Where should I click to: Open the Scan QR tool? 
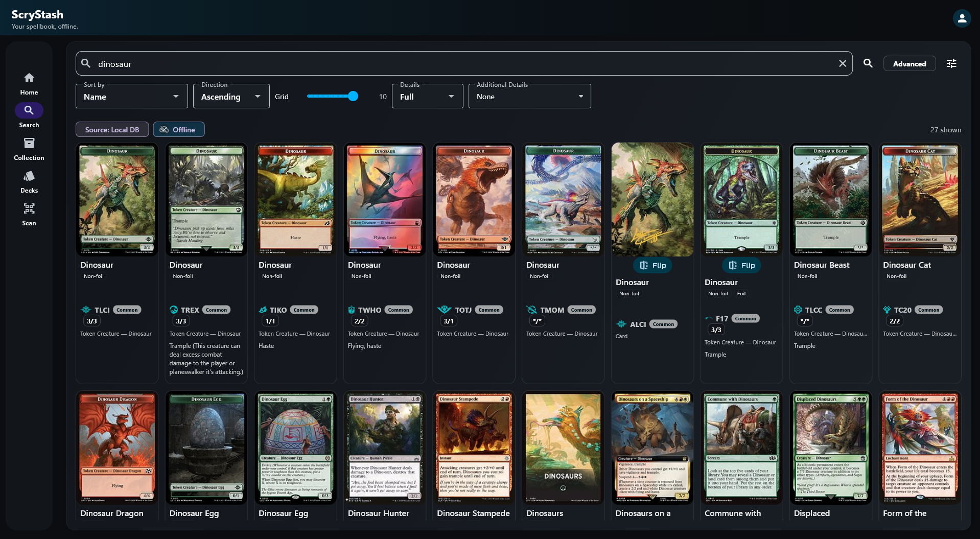point(29,215)
